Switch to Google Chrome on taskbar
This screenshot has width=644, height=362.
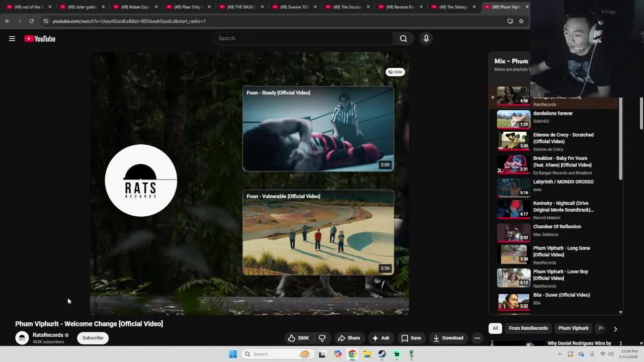pyautogui.click(x=352, y=354)
